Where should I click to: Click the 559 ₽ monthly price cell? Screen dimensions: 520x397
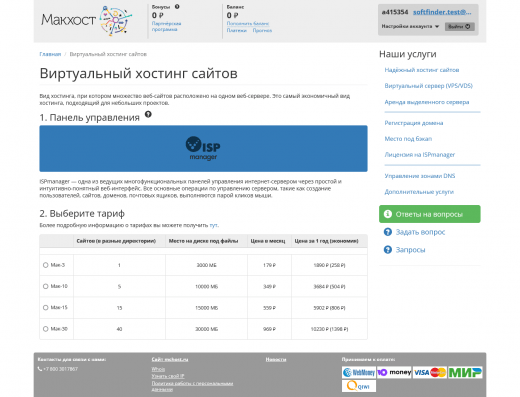[x=269, y=308]
